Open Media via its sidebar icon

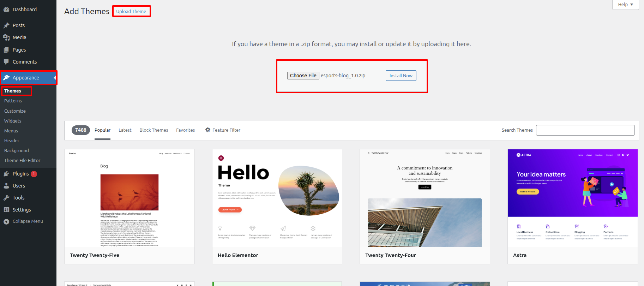tap(6, 37)
